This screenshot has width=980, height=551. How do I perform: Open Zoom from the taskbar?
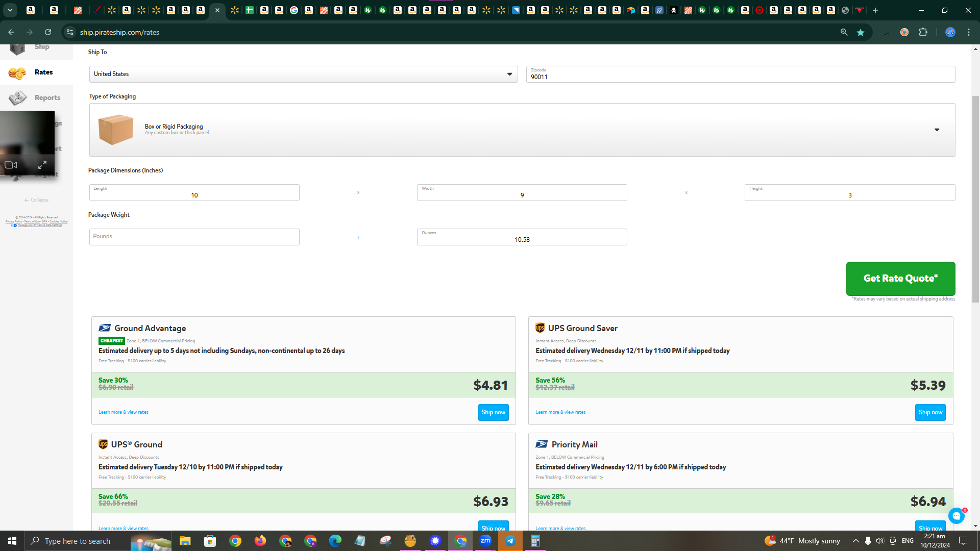[x=485, y=541]
